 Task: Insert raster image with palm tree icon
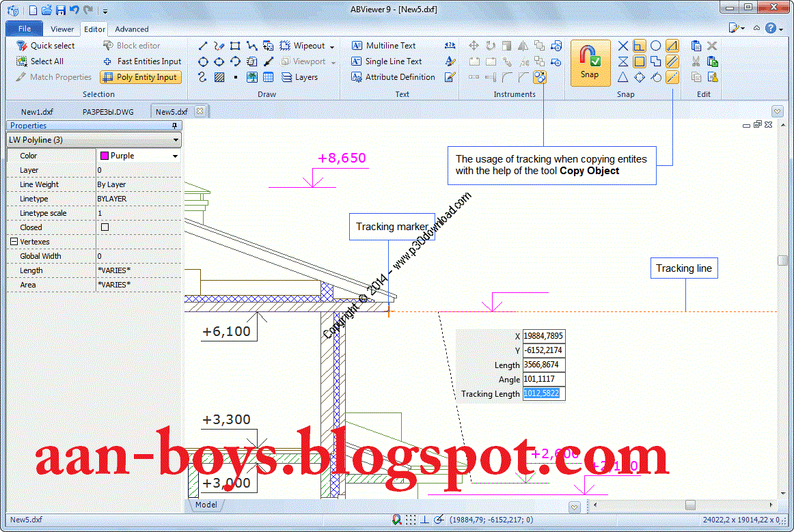(251, 77)
